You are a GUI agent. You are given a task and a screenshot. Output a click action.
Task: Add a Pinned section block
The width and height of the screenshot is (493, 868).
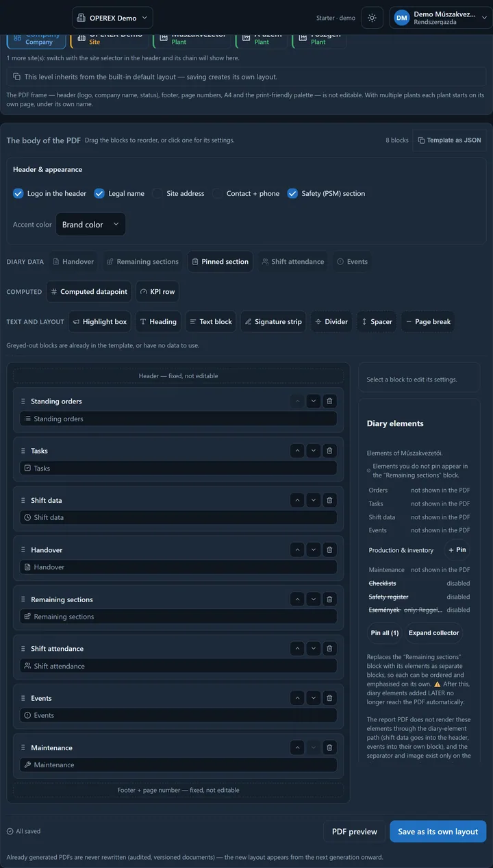point(220,262)
